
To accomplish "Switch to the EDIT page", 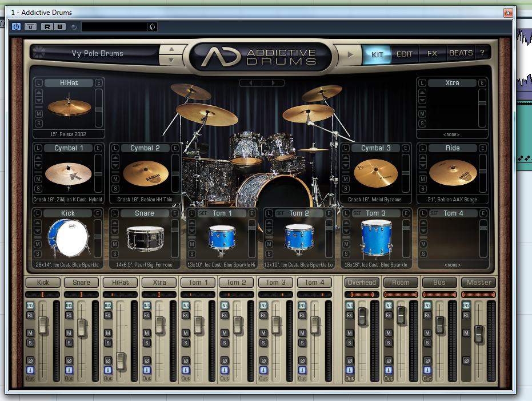I will click(x=404, y=54).
